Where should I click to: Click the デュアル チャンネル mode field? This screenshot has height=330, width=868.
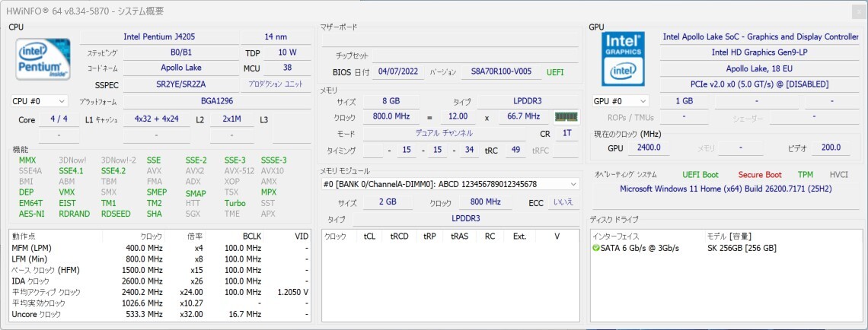pos(444,133)
